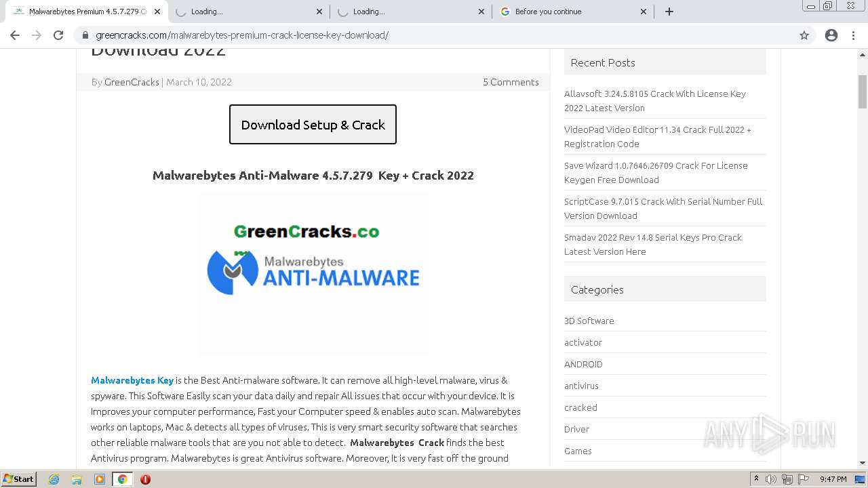Open the Games category
Image resolution: width=868 pixels, height=488 pixels.
(578, 451)
